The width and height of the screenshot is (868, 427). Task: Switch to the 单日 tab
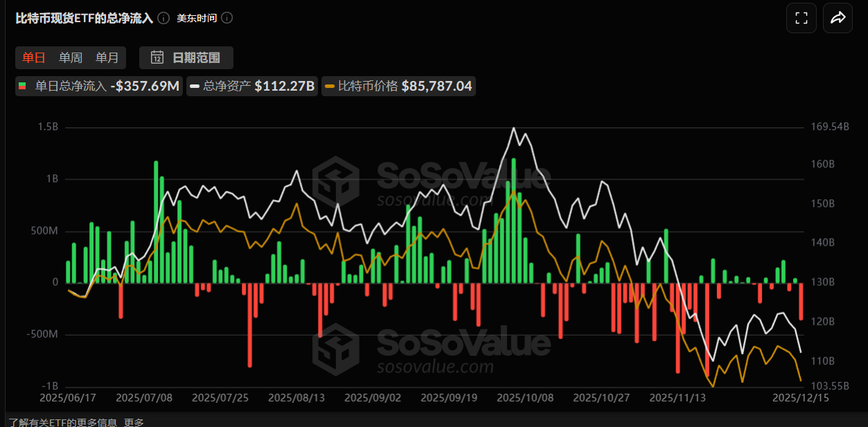click(33, 57)
